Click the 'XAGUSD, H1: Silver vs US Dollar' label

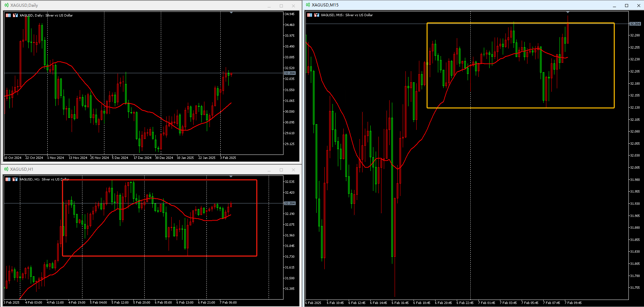(44, 179)
